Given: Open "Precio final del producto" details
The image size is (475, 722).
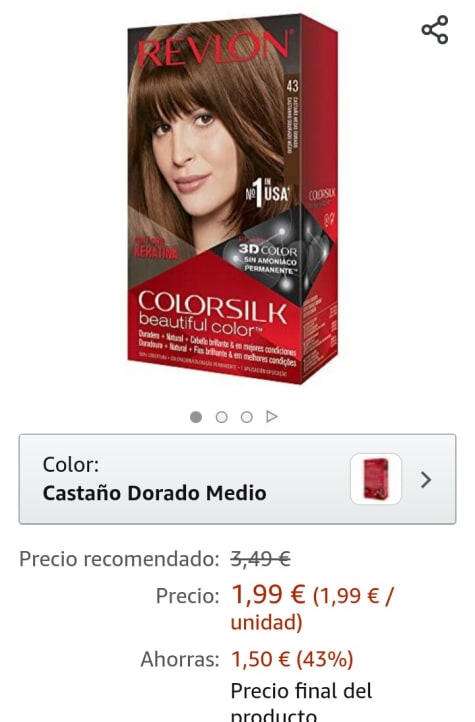Looking at the screenshot, I should point(301,702).
